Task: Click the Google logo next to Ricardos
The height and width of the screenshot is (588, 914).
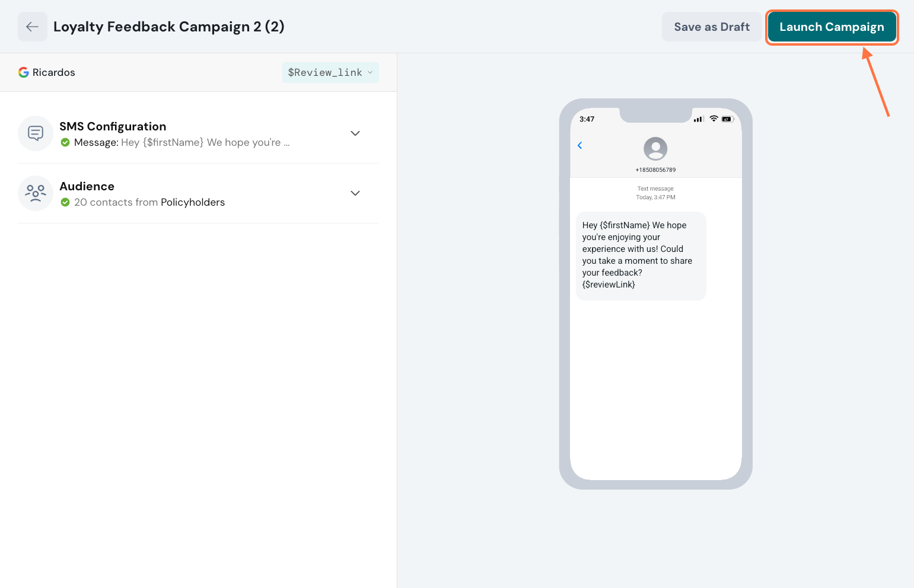Action: tap(23, 72)
